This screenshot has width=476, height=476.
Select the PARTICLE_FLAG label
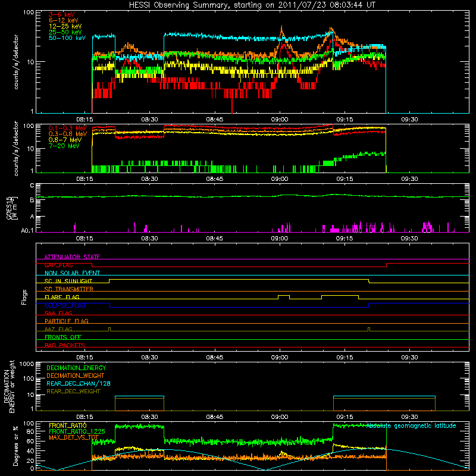tap(67, 321)
